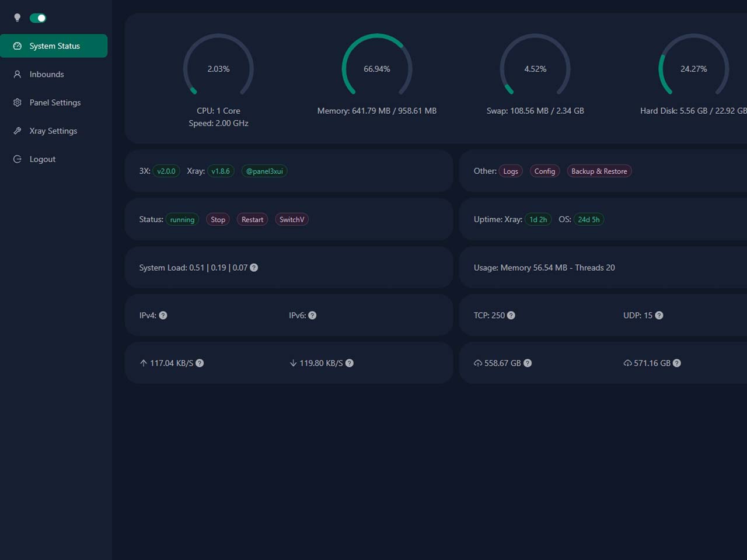Screen dimensions: 747x560
Task: Click the IPv4 help icon
Action: tap(163, 316)
